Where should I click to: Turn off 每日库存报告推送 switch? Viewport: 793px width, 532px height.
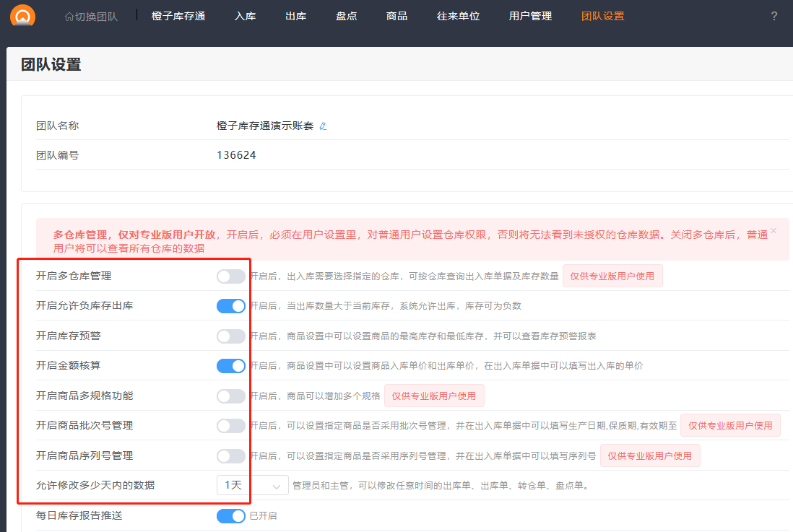(x=231, y=516)
